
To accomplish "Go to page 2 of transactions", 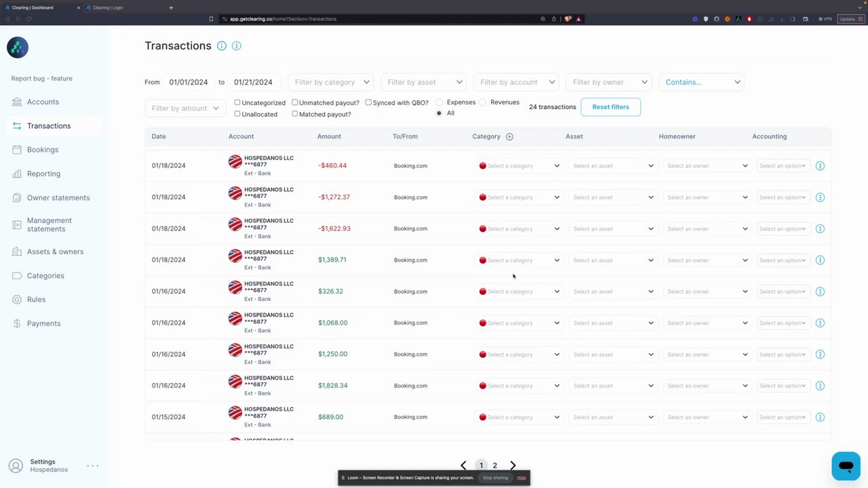I will pyautogui.click(x=495, y=466).
